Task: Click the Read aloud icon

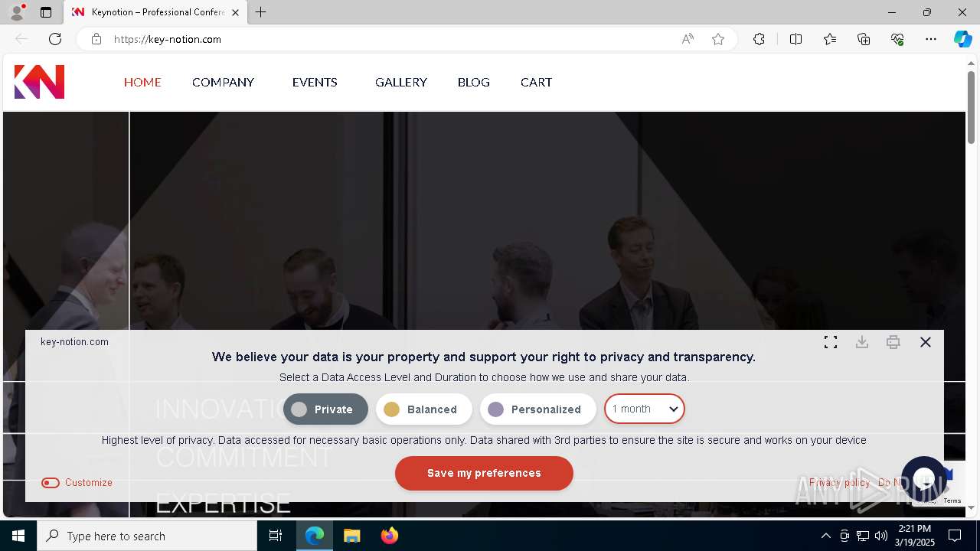Action: 688,39
